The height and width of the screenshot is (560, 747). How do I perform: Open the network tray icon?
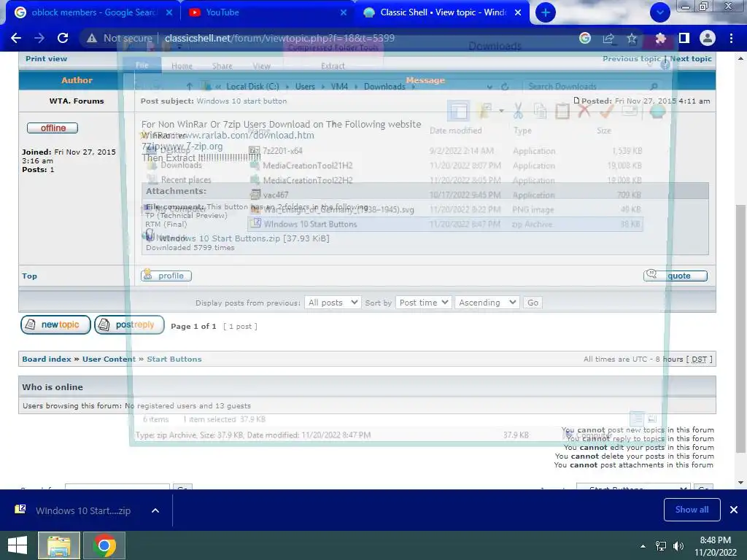661,546
